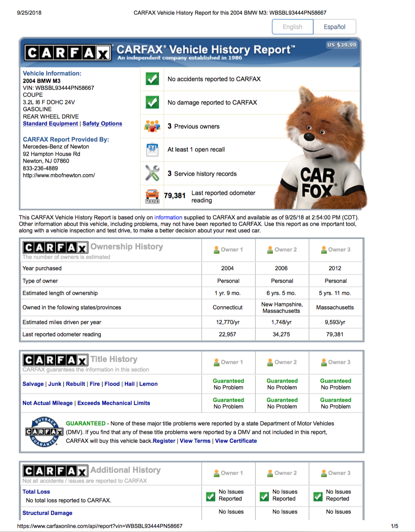Click the Register link for buyback guarantee
Viewport: 415px width, 532px height.
164,441
